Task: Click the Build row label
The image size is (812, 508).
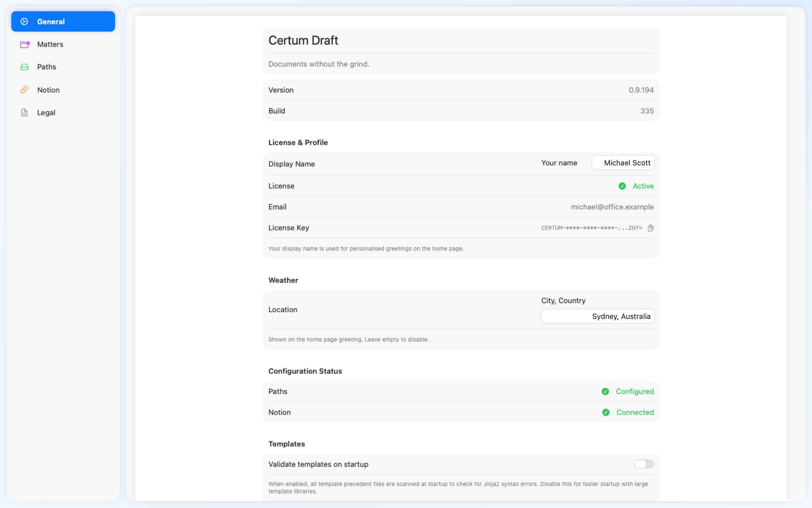Action: 277,111
